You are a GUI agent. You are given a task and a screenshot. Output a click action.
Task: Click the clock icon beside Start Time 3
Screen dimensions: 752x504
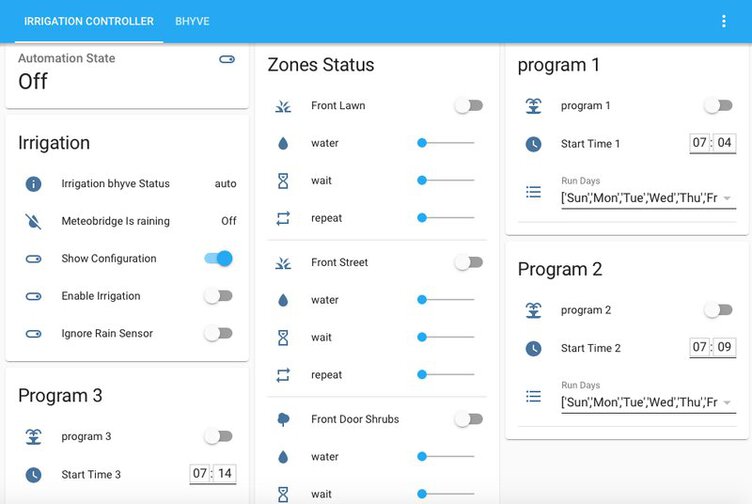click(x=33, y=475)
